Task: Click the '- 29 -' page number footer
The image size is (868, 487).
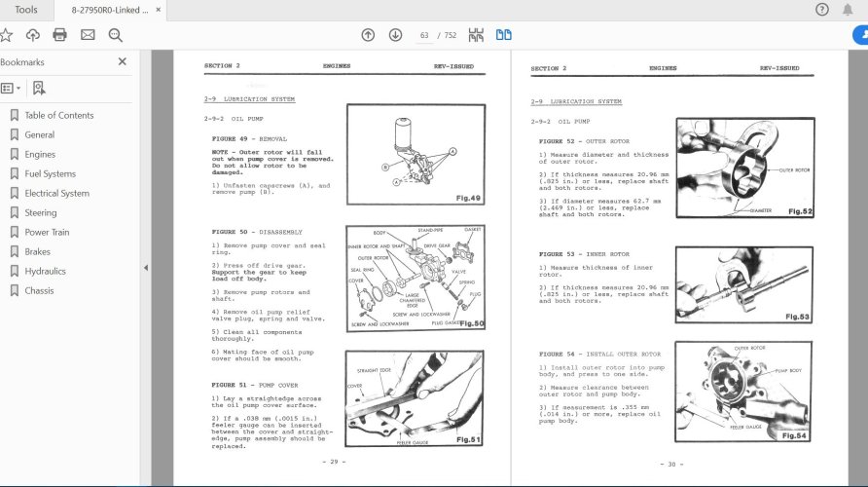Action: 334,462
